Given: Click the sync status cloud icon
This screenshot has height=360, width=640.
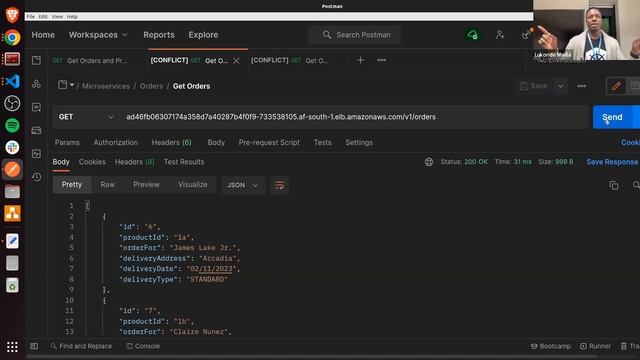Looking at the screenshot, I should point(473,35).
